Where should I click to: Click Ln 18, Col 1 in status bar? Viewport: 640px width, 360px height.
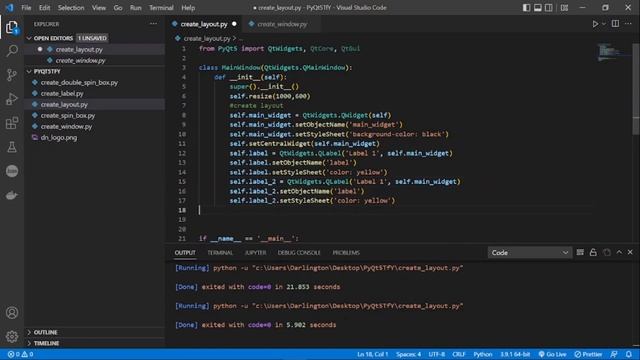(x=372, y=354)
